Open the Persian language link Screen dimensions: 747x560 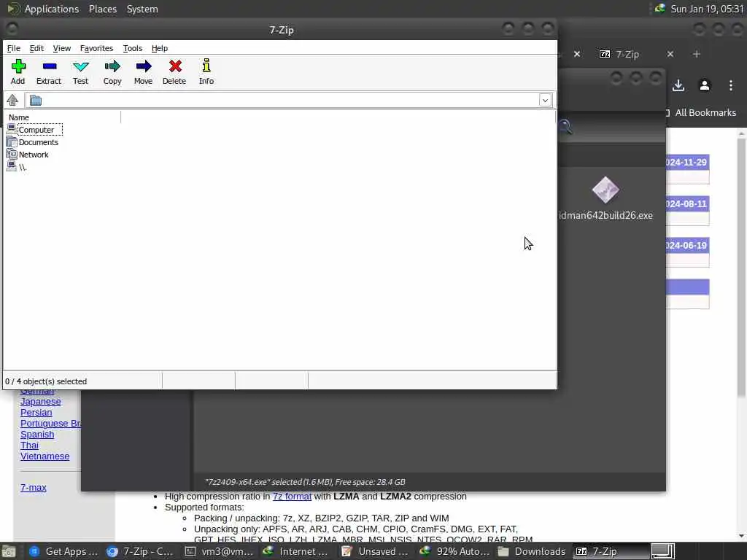[36, 413]
